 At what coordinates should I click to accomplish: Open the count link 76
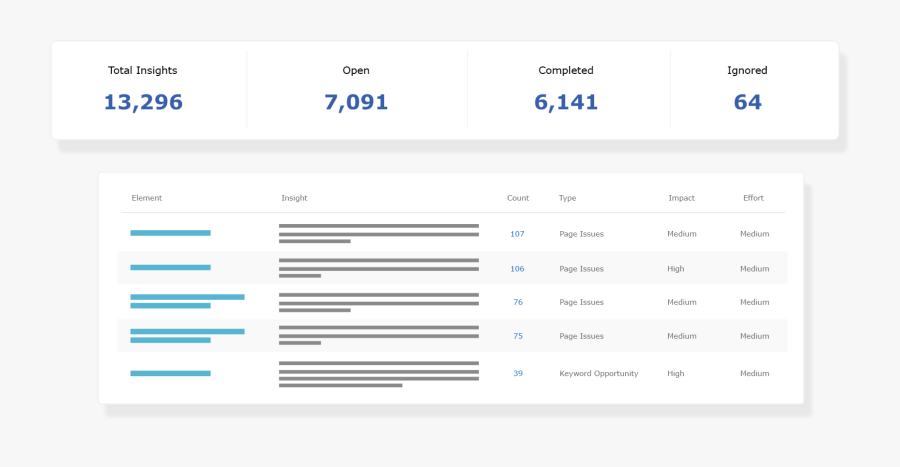click(x=518, y=302)
